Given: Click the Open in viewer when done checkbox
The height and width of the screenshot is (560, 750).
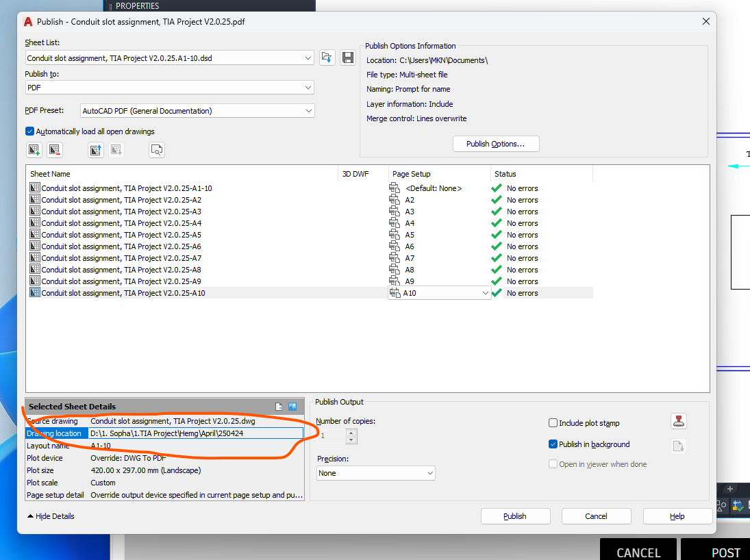Looking at the screenshot, I should (553, 464).
